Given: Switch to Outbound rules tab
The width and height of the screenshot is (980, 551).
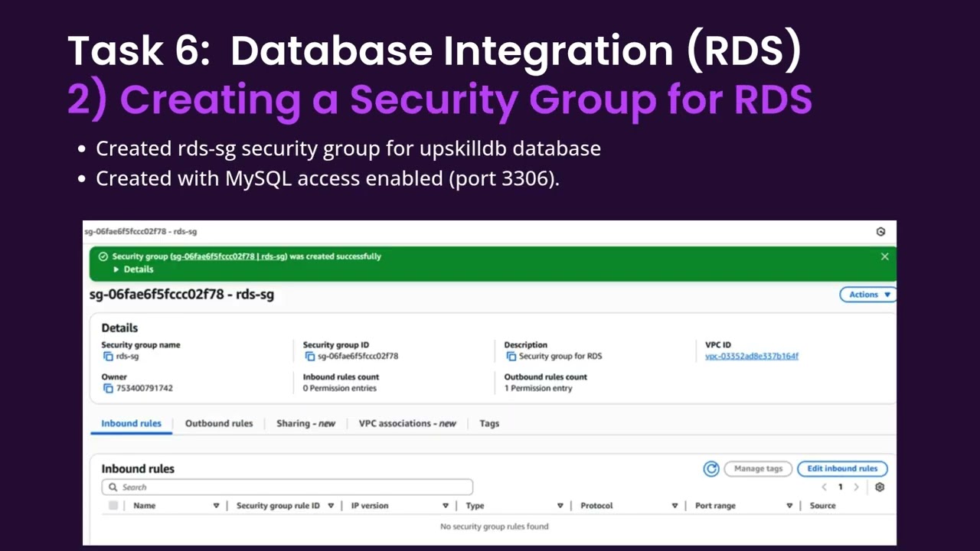Looking at the screenshot, I should pyautogui.click(x=219, y=423).
